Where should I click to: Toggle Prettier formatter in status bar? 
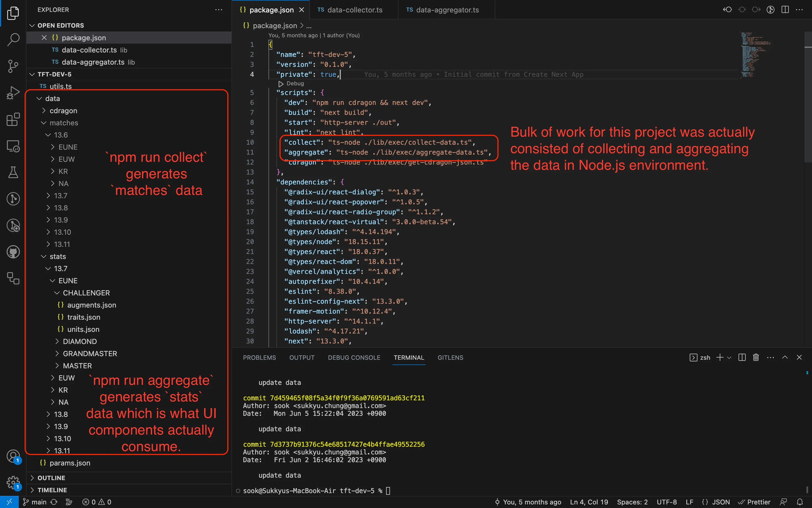(x=754, y=502)
